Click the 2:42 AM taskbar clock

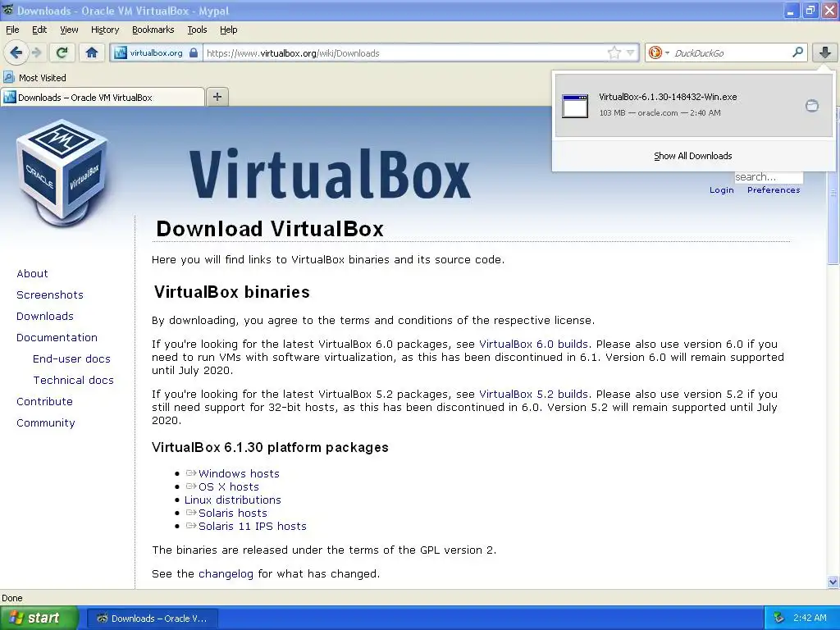tap(810, 618)
